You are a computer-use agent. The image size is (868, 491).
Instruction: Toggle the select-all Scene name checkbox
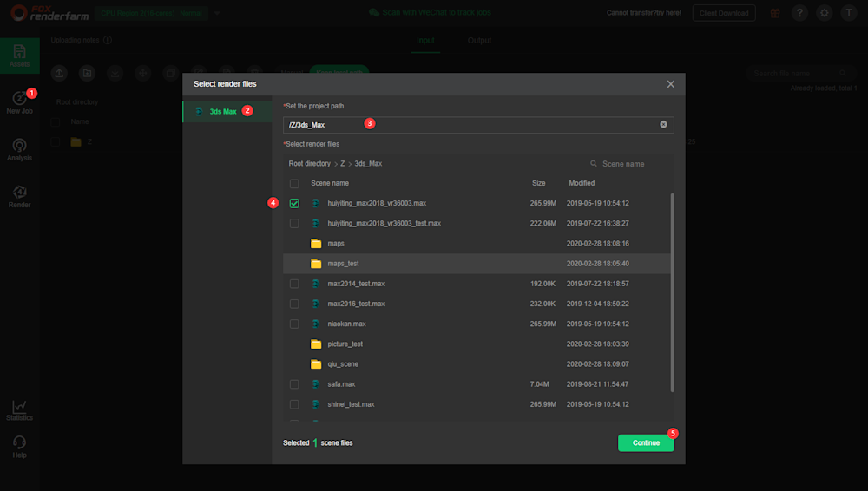294,183
